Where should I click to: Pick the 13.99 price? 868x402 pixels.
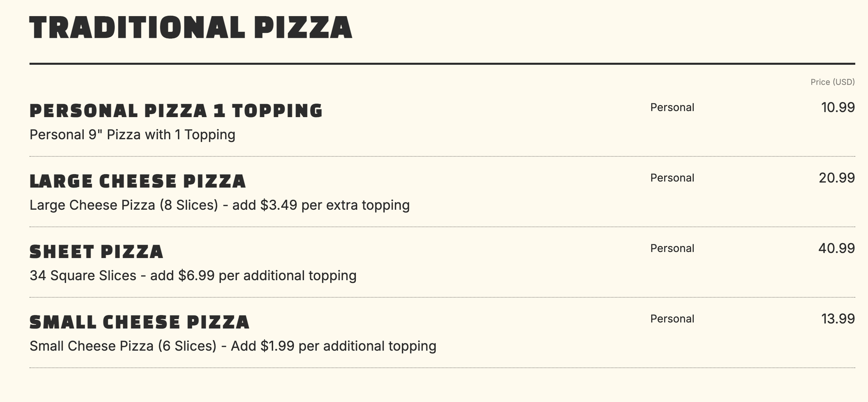(838, 319)
